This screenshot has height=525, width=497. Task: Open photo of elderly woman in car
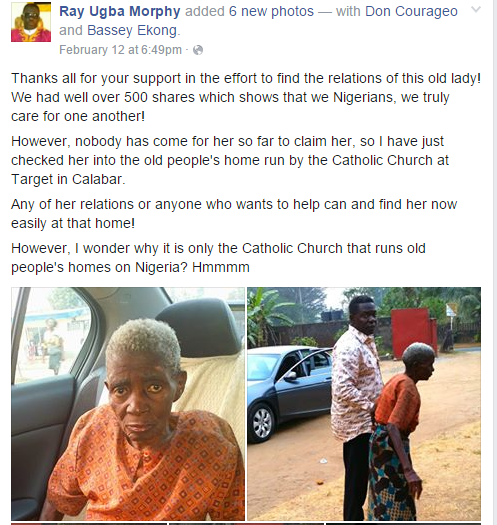[128, 404]
